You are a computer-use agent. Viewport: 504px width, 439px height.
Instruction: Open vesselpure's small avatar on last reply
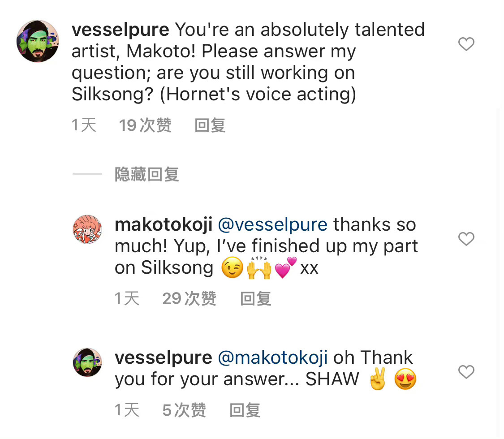coord(87,362)
